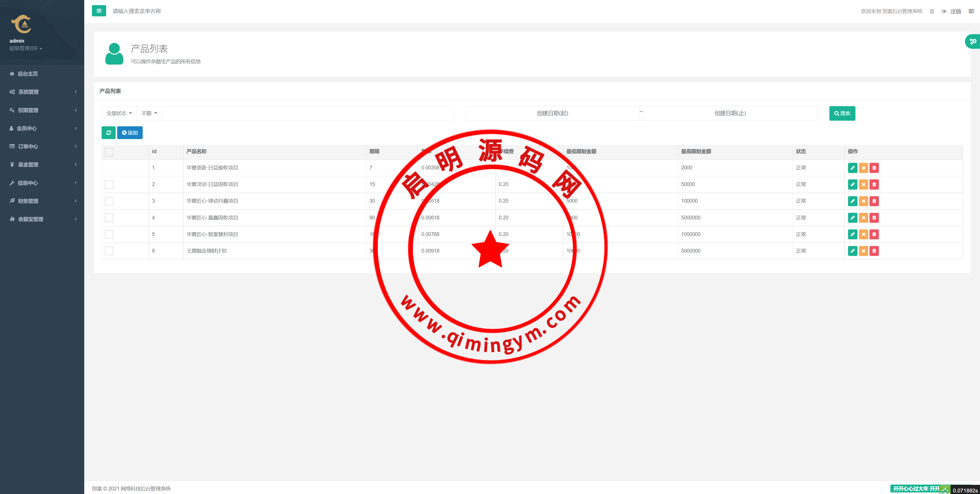Click the blue 添加 add button
Screen dimensions: 980x494
tap(130, 133)
